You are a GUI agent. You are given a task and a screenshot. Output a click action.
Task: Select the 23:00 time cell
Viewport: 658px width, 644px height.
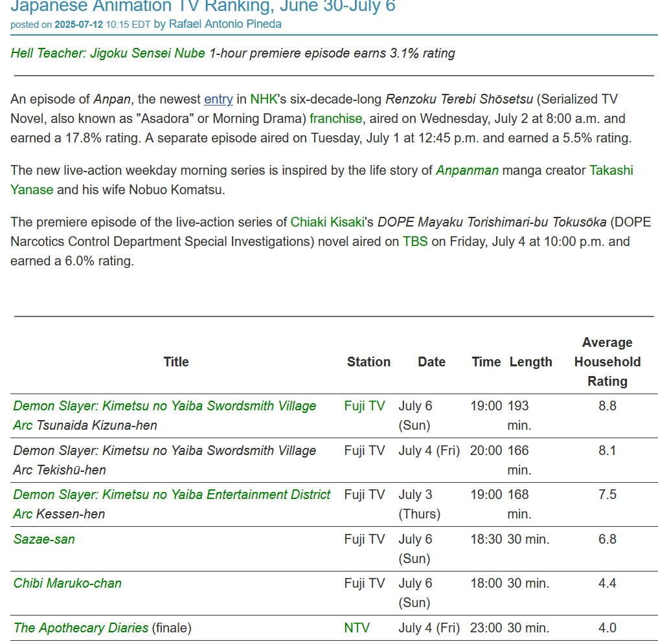[486, 628]
